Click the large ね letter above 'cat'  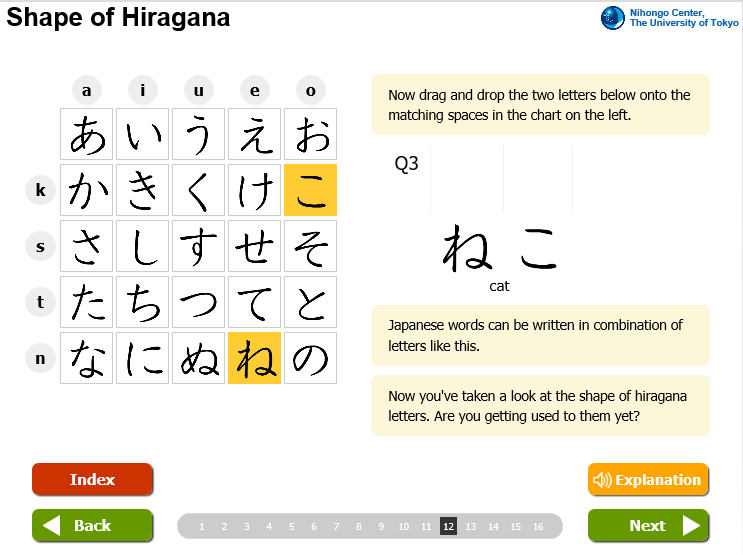[x=467, y=248]
